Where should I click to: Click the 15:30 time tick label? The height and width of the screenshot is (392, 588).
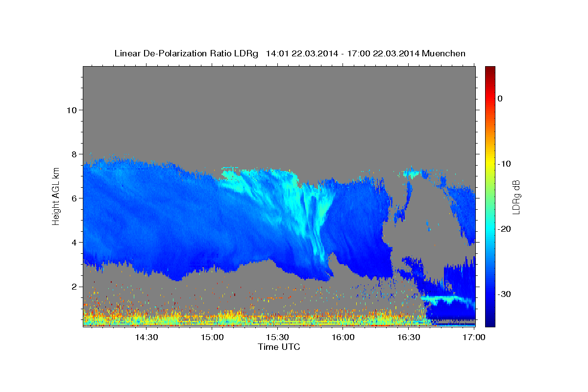click(x=277, y=337)
